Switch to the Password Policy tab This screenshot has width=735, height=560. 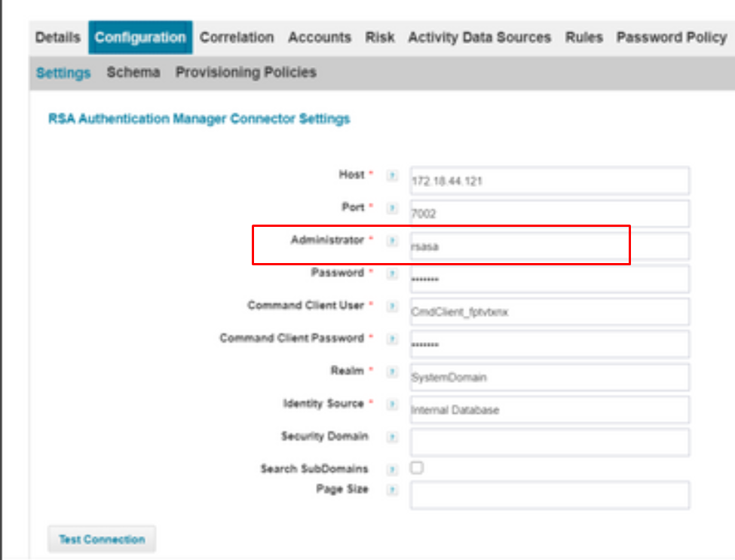tap(671, 38)
